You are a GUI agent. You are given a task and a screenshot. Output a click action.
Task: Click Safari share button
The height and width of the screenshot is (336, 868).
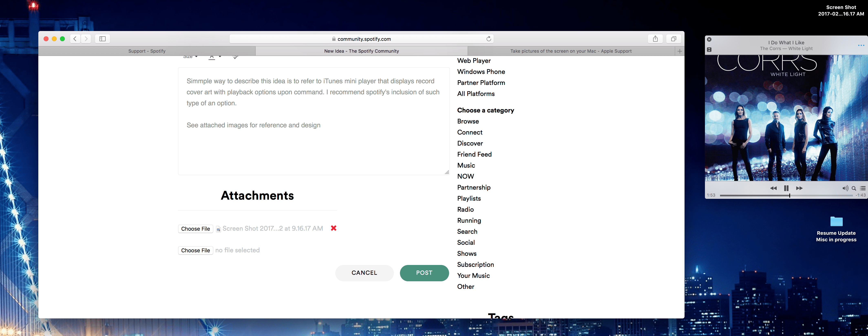(655, 39)
